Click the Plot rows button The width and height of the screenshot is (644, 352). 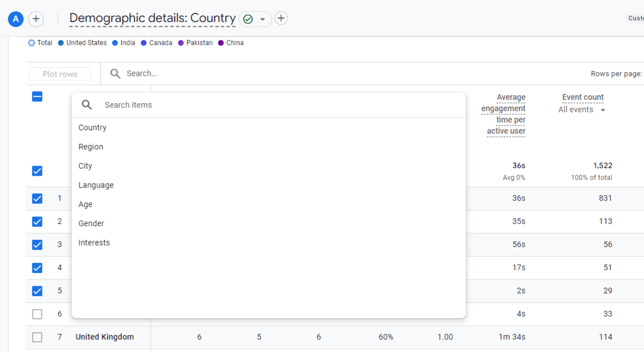tap(60, 74)
